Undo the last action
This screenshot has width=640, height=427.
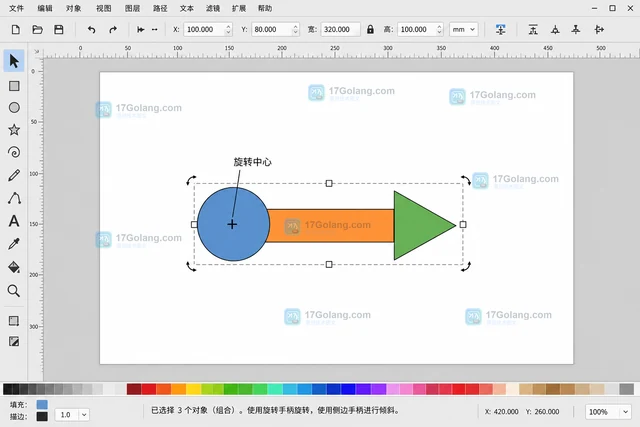91,29
